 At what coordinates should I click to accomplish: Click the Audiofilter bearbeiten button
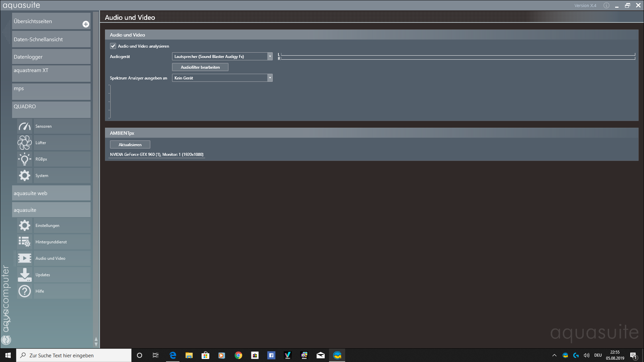(x=200, y=67)
